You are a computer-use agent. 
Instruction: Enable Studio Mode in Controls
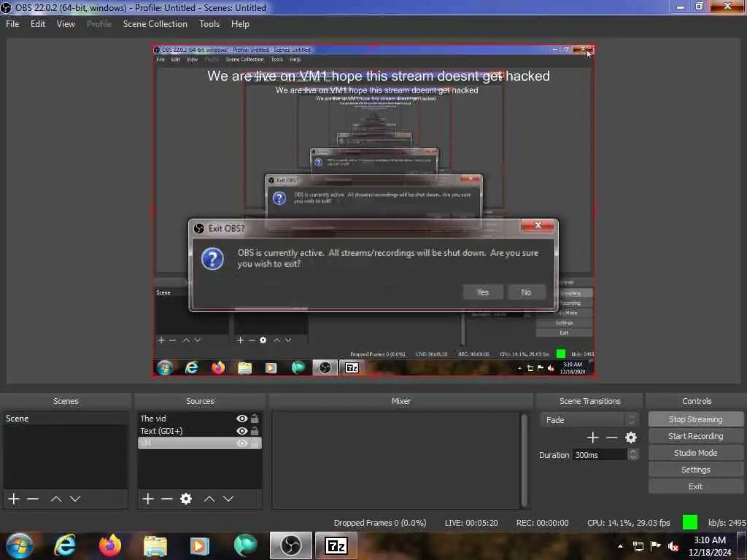point(695,452)
